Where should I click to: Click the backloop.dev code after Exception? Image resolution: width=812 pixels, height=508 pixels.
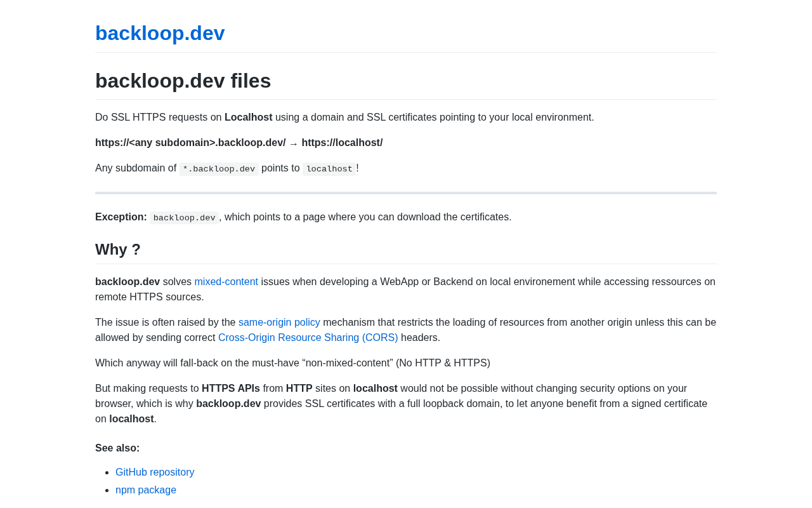pyautogui.click(x=184, y=218)
